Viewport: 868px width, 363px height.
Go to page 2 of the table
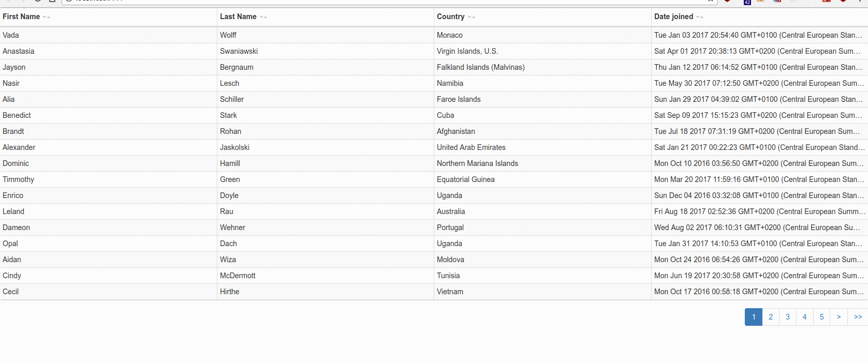[771, 317]
